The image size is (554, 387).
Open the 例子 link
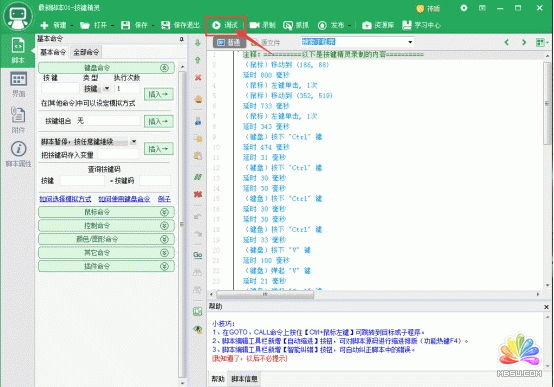point(164,199)
